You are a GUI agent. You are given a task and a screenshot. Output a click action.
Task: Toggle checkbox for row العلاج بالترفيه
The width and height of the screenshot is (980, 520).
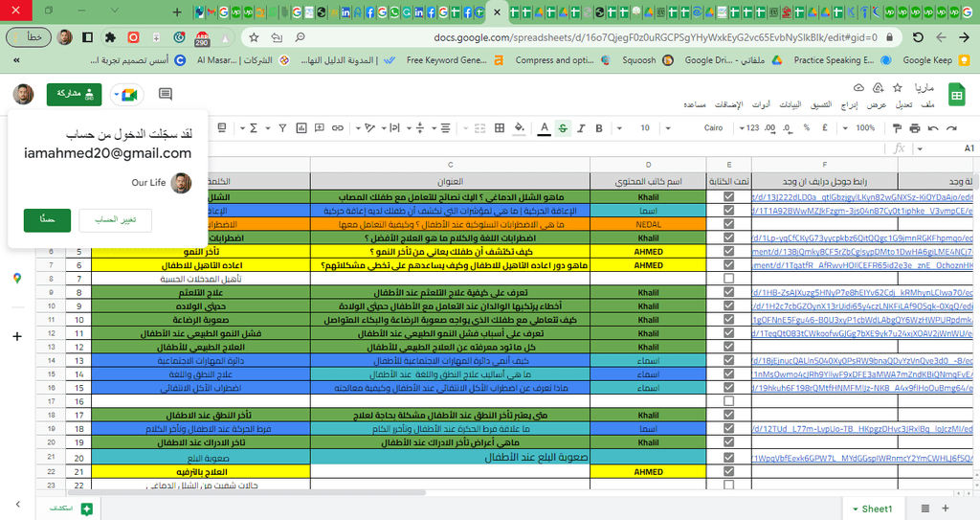coord(728,472)
